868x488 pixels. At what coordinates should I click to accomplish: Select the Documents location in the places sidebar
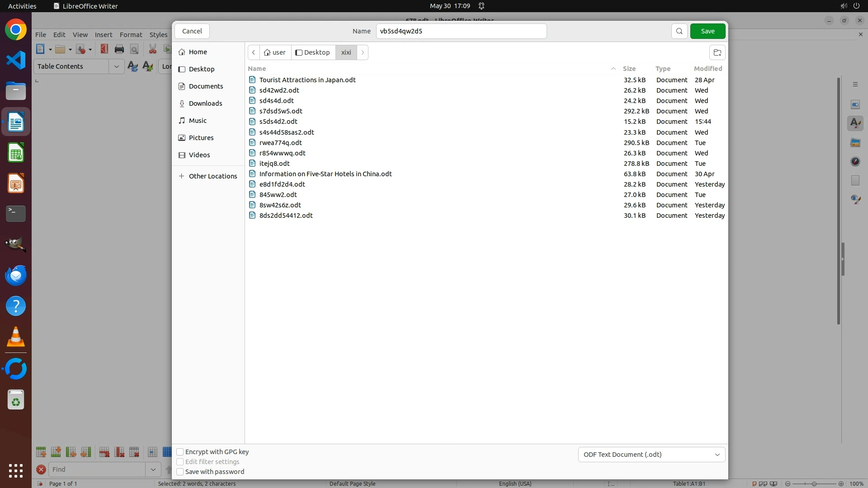[206, 86]
